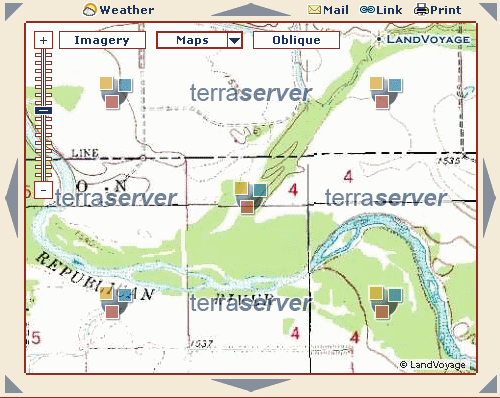
Task: Switch to Imagery view
Action: pos(102,40)
